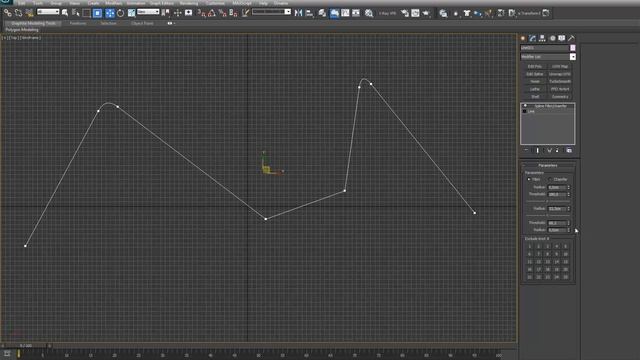Open the Wireframe viewport shading menu
Screen dimensions: 640x360
pyautogui.click(x=31, y=38)
